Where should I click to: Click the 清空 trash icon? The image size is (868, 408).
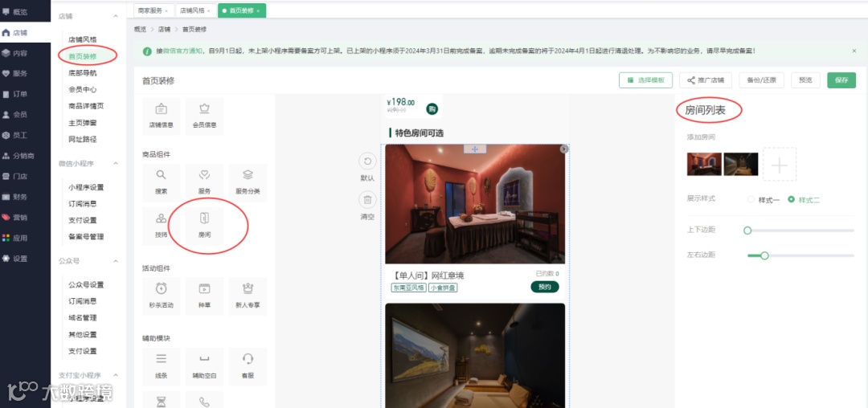(x=367, y=200)
